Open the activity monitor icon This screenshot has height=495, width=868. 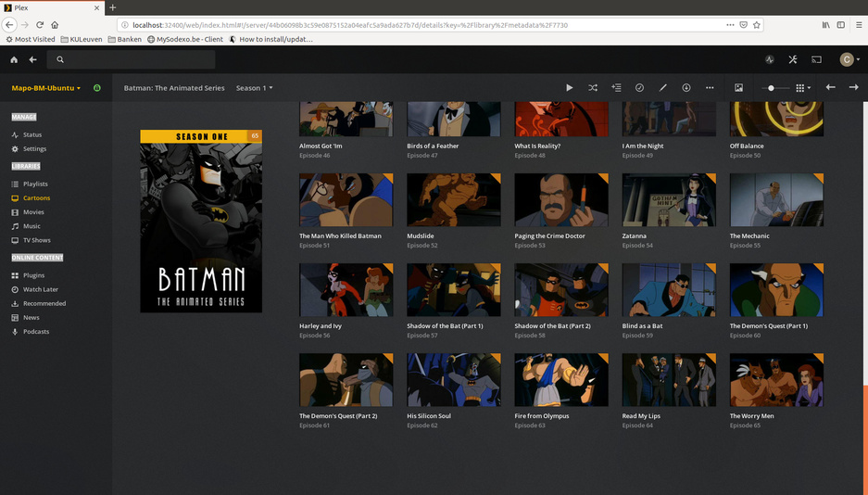770,60
